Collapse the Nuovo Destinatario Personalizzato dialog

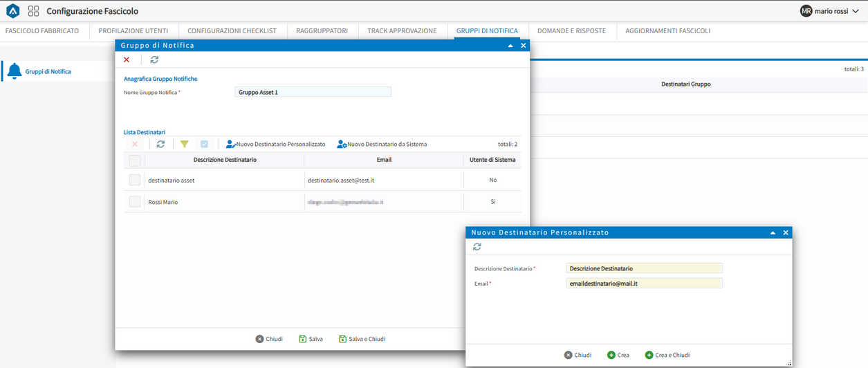pos(773,233)
